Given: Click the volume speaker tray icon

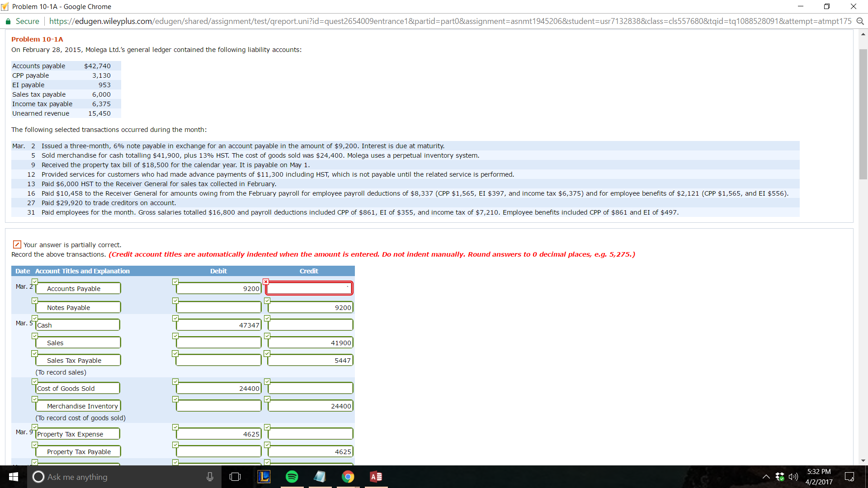Looking at the screenshot, I should click(793, 477).
